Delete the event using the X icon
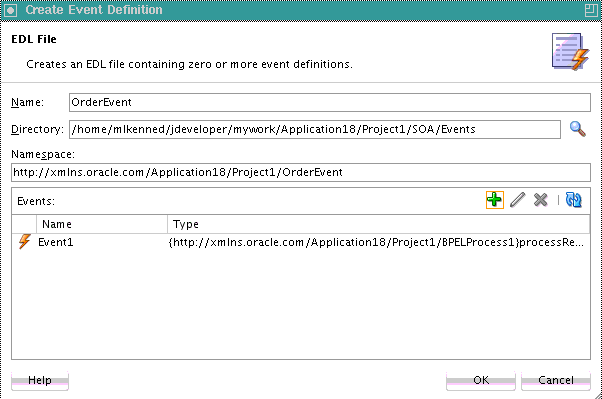 click(541, 200)
